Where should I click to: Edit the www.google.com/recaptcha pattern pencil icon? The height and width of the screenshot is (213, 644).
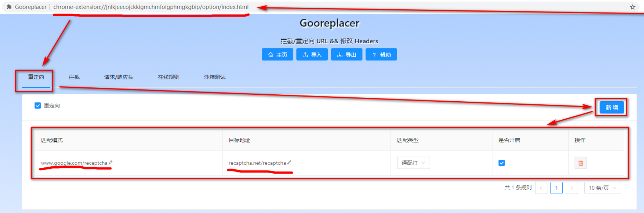(x=111, y=163)
